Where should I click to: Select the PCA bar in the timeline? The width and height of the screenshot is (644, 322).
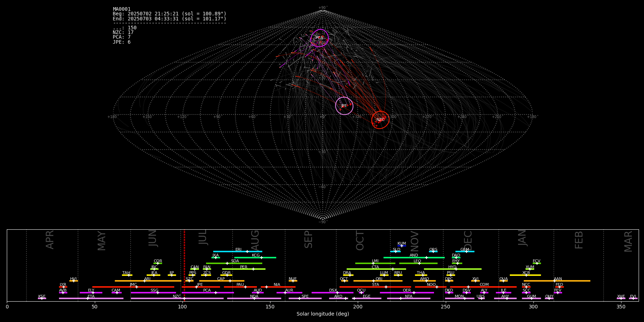(208, 293)
